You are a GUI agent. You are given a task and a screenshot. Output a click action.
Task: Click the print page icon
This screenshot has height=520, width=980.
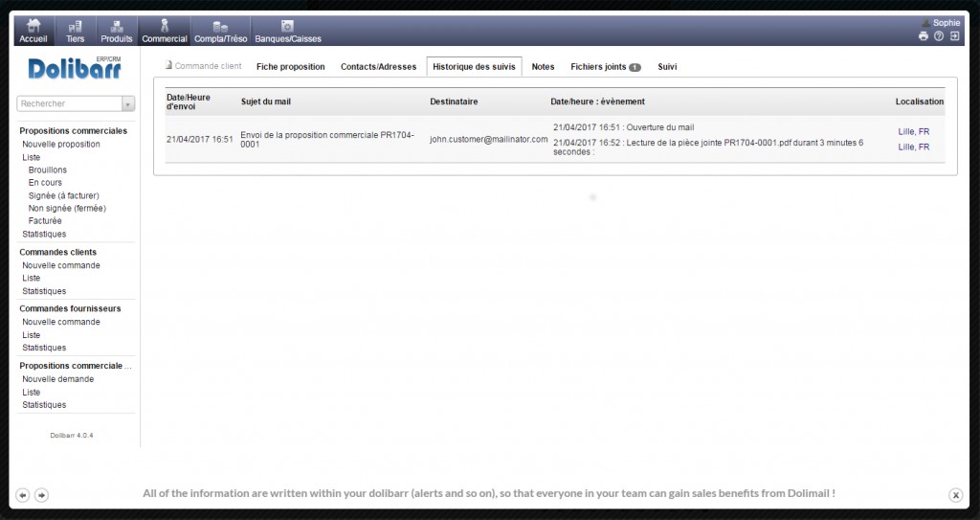[924, 36]
